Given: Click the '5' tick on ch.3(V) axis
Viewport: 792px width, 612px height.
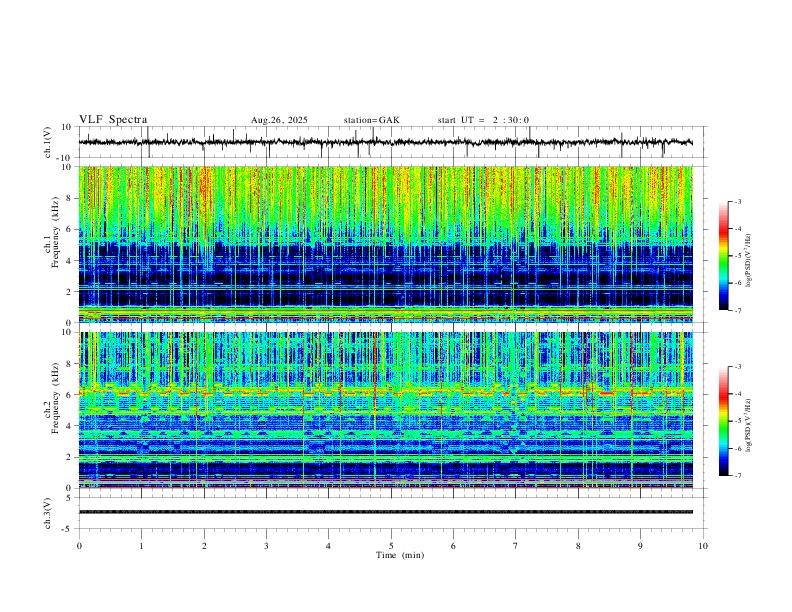Looking at the screenshot, I should [x=69, y=498].
